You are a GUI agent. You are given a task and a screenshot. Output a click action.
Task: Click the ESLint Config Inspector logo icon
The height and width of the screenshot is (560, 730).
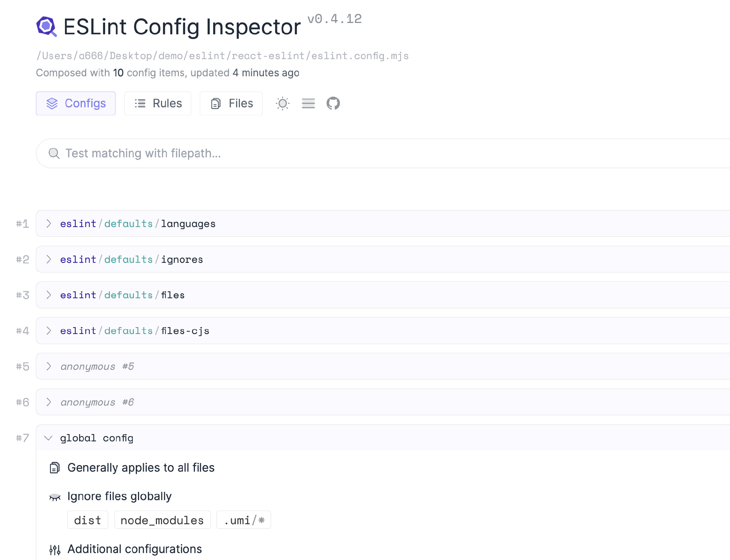click(46, 27)
